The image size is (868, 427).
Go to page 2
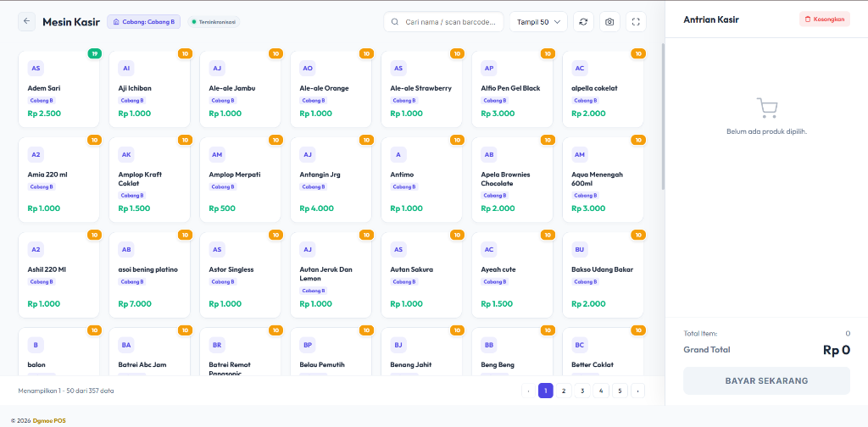coord(564,391)
